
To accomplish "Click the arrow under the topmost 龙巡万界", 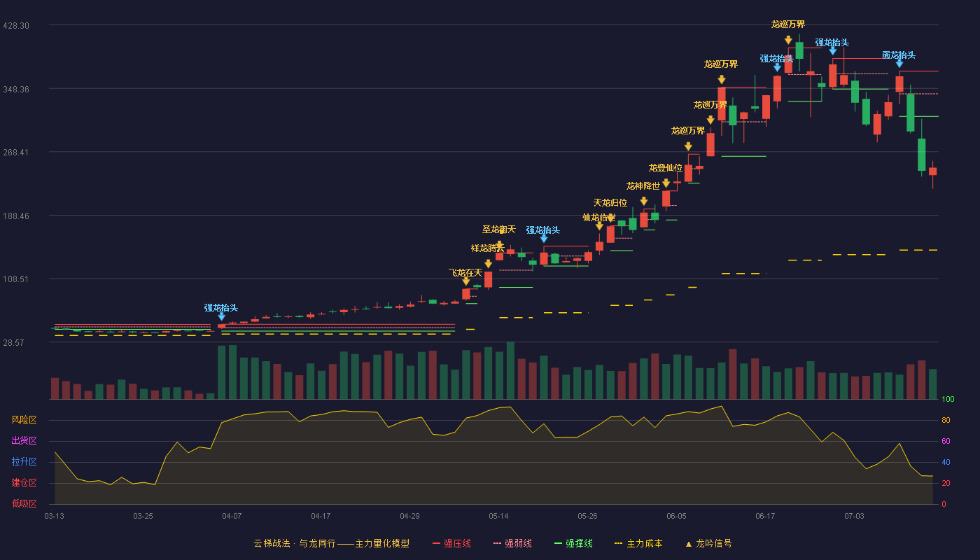I will pos(788,40).
